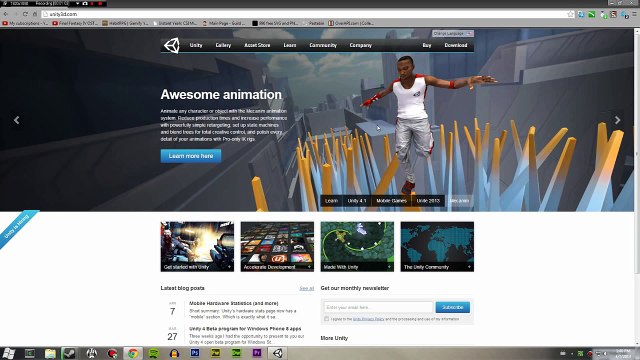This screenshot has width=640, height=360.
Task: Open the Learn navigation item
Action: (x=290, y=45)
